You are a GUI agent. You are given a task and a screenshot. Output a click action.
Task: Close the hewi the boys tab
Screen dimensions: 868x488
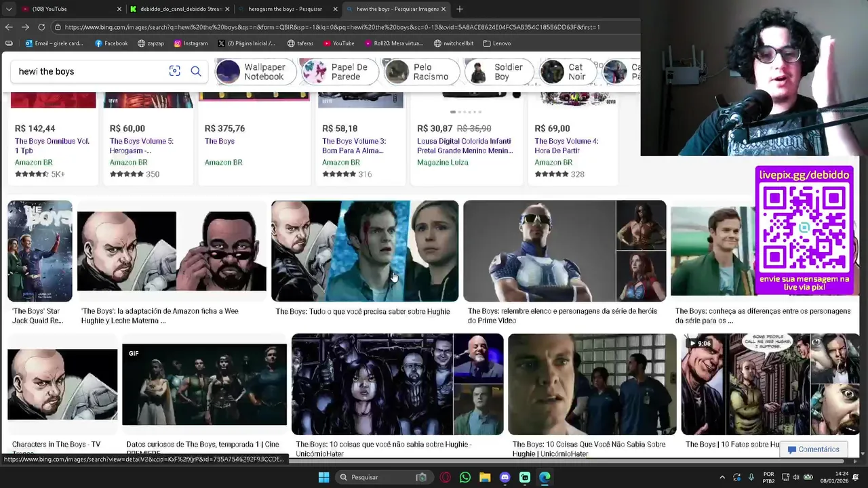click(443, 9)
